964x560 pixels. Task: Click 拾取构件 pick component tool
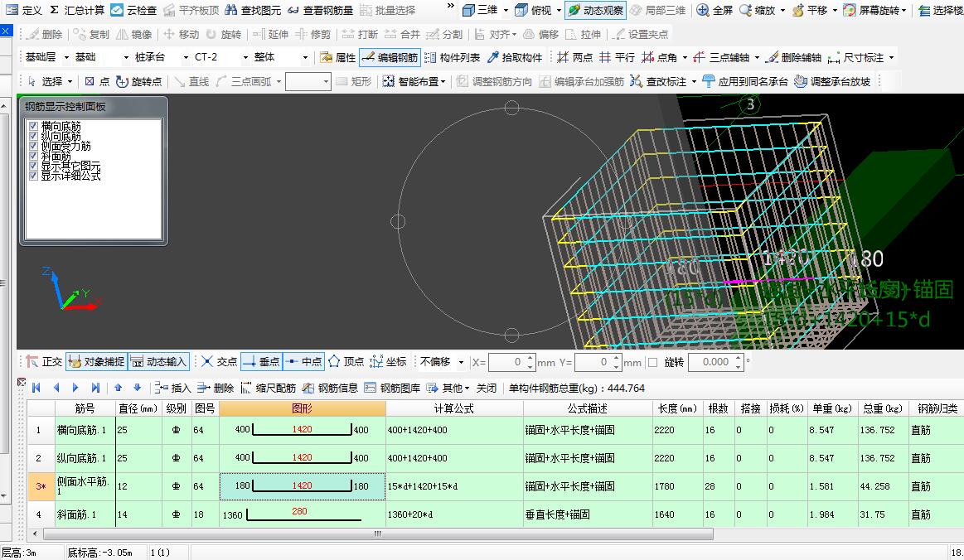pos(516,57)
